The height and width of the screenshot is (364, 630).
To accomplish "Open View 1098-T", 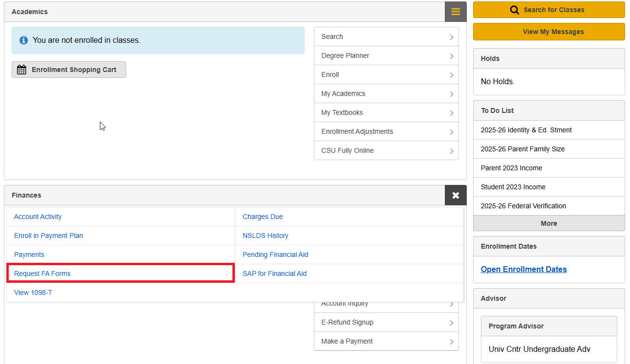I will pos(33,292).
